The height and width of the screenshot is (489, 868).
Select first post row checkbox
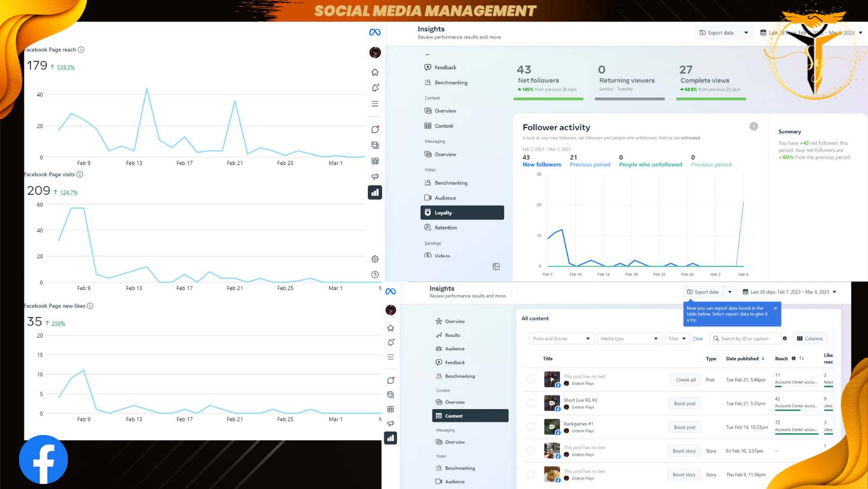pos(531,379)
